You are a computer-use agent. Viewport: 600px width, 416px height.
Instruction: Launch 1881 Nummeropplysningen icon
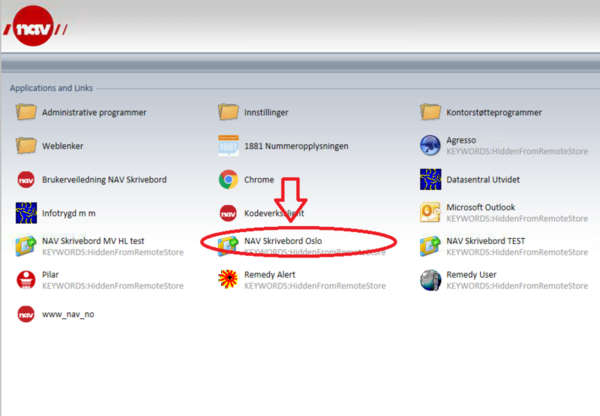[x=228, y=146]
